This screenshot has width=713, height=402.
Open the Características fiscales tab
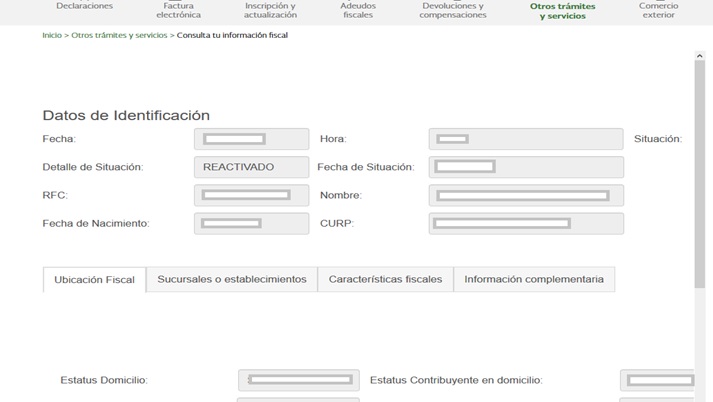tap(385, 279)
